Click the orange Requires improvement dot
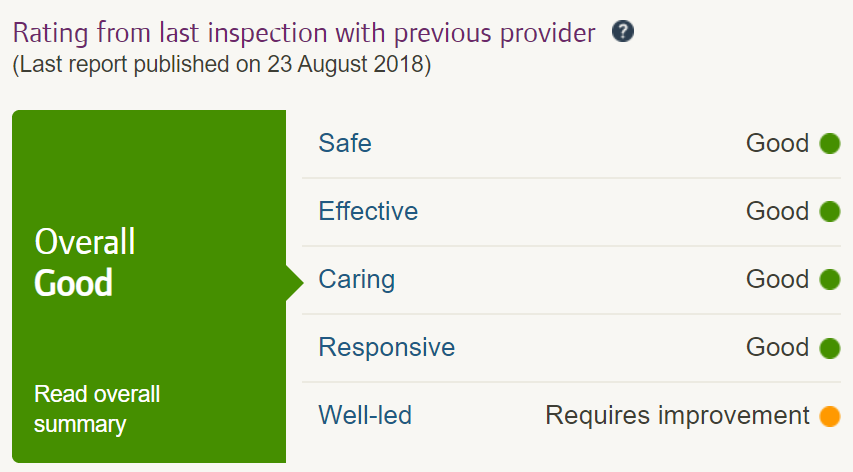 pyautogui.click(x=830, y=416)
